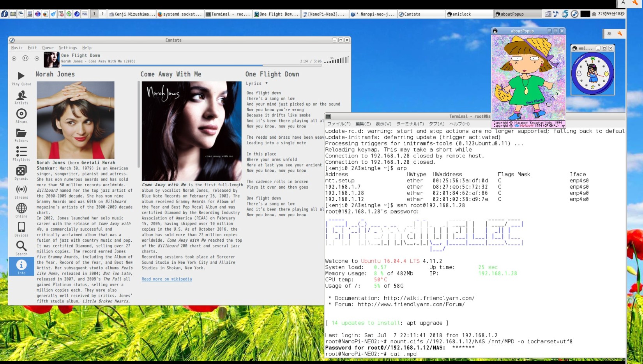Open the Albums library view

[21, 116]
